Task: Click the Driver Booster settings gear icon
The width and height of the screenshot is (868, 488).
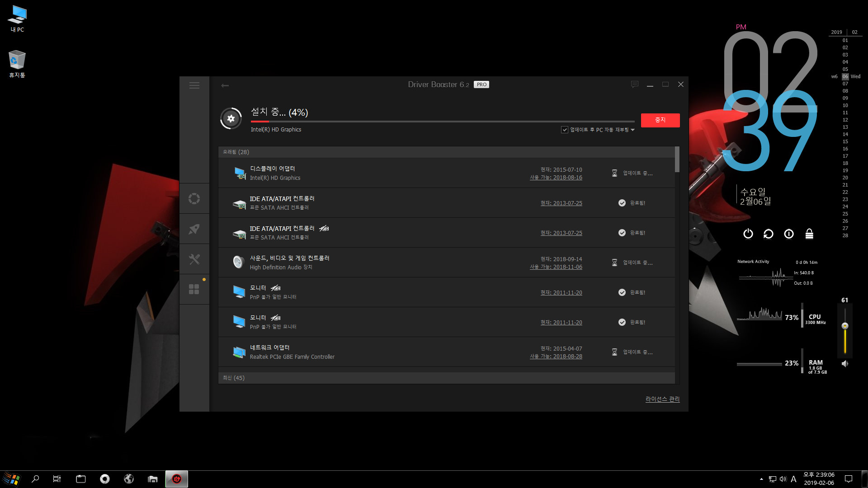Action: pos(231,119)
